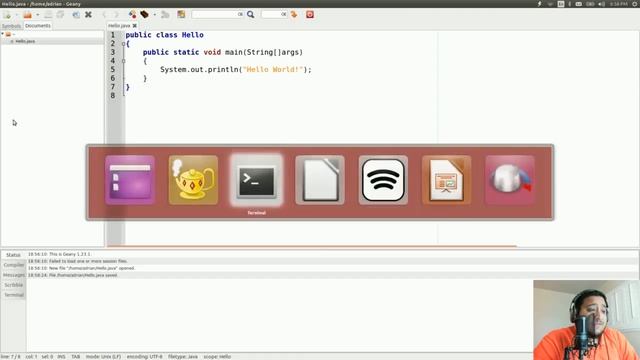Toggle the code fold marker on line 4
The image size is (640, 360).
tap(124, 61)
